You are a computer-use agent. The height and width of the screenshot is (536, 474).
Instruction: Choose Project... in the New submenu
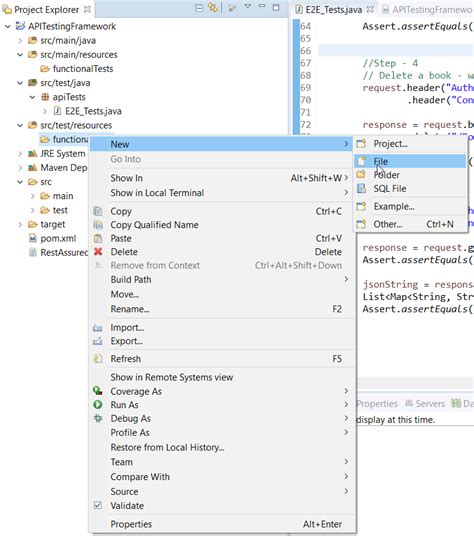[410, 144]
